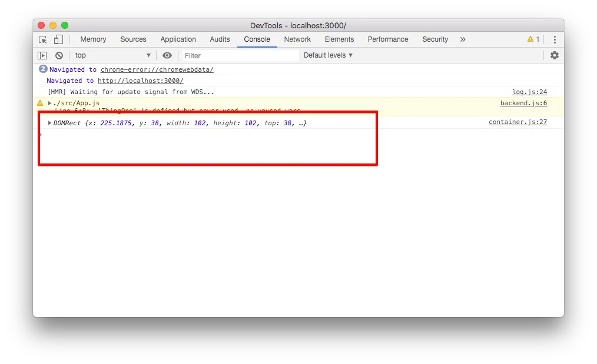The width and height of the screenshot is (597, 364).
Task: Select the Console tab
Action: pyautogui.click(x=257, y=39)
